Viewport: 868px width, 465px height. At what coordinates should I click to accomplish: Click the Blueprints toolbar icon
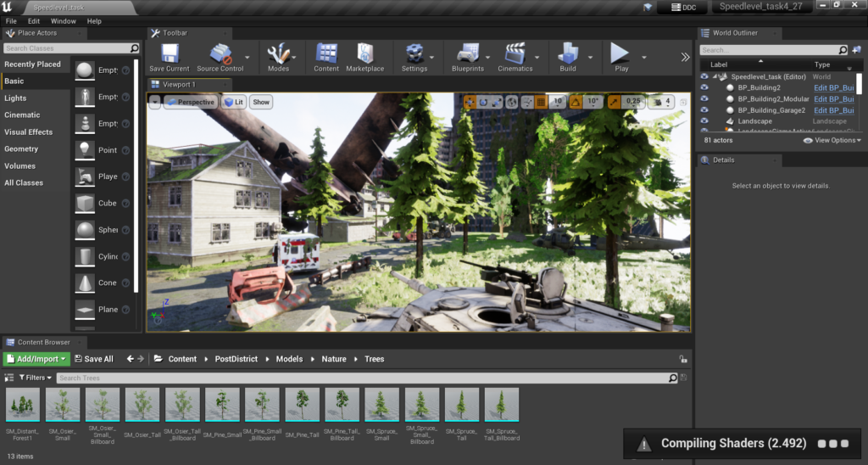[468, 55]
